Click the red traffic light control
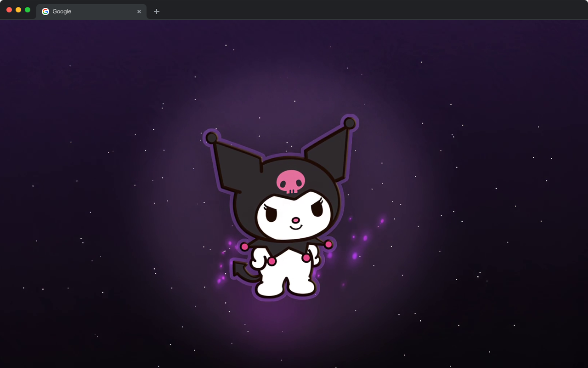 pyautogui.click(x=9, y=9)
